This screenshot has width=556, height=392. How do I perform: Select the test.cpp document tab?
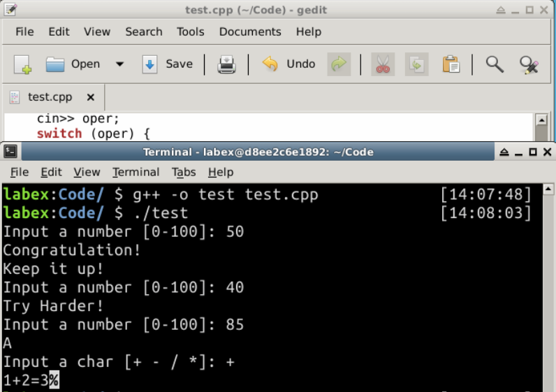coord(49,97)
